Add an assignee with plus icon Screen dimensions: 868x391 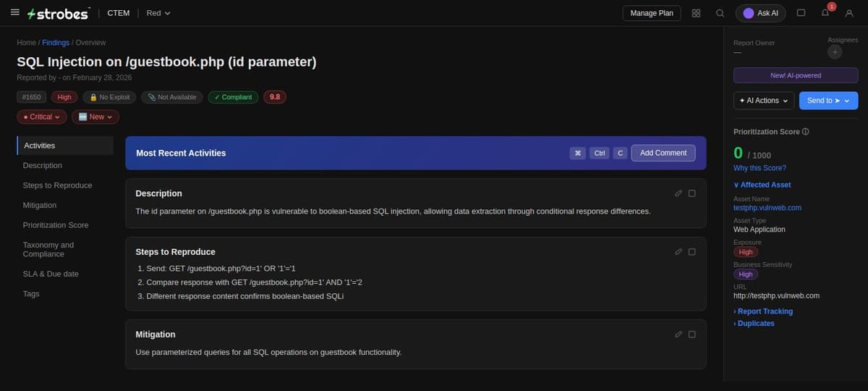[834, 52]
